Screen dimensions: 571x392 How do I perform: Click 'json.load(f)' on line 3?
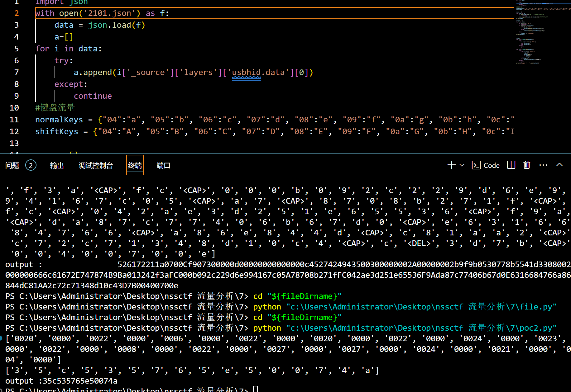tap(117, 25)
